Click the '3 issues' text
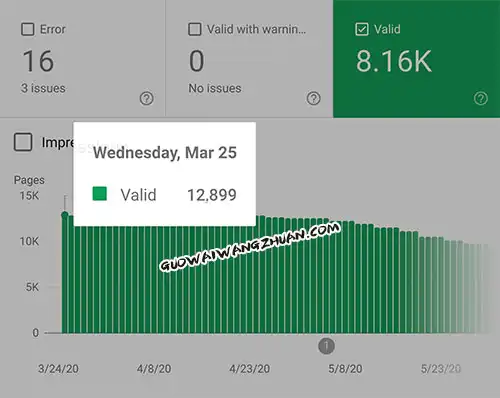 tap(43, 88)
